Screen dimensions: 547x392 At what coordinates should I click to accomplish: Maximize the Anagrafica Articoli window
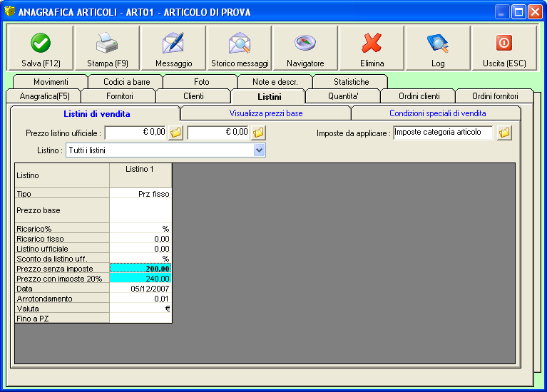(518, 12)
